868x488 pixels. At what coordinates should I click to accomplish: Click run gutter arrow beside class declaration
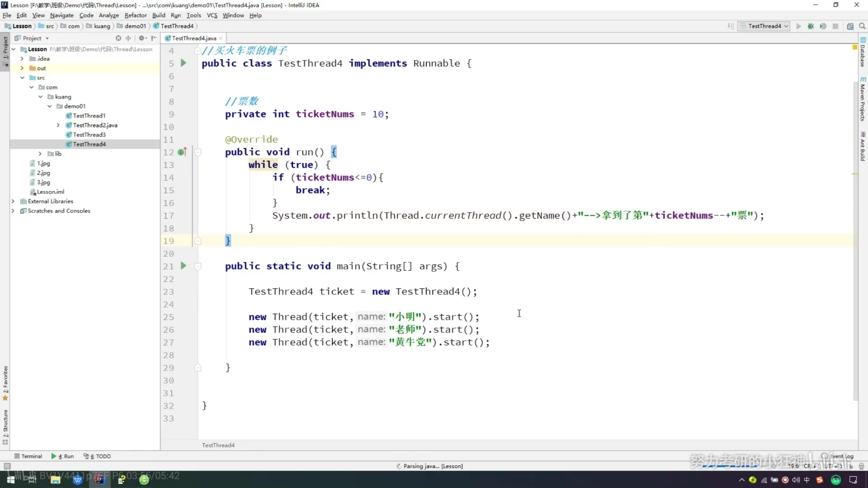pos(184,63)
